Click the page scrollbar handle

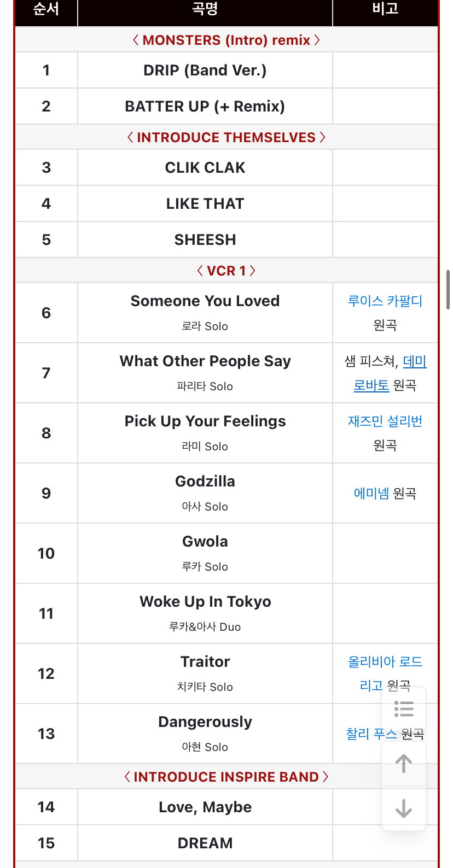pos(448,289)
